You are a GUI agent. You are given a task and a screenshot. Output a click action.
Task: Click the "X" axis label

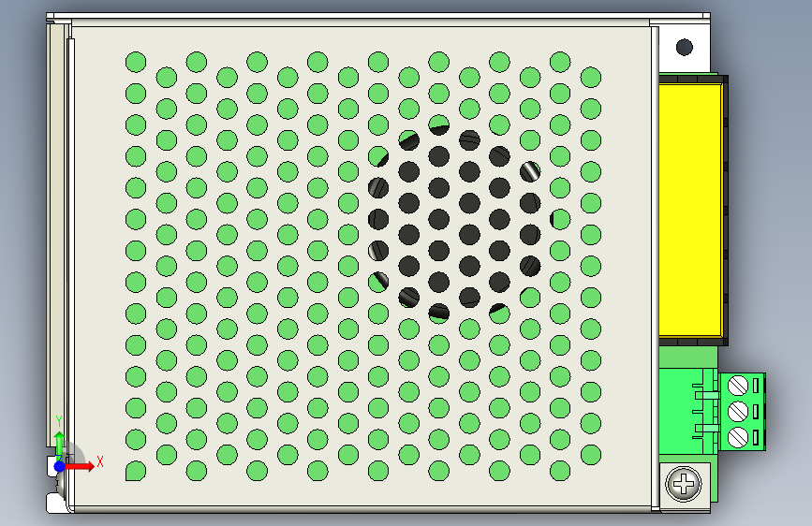pyautogui.click(x=100, y=461)
